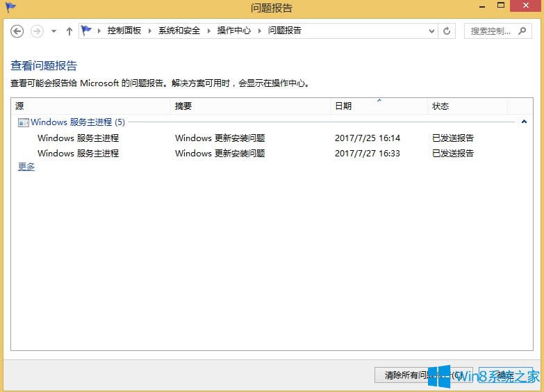The width and height of the screenshot is (544, 392).
Task: Click the flag icon in title bar
Action: coord(10,8)
